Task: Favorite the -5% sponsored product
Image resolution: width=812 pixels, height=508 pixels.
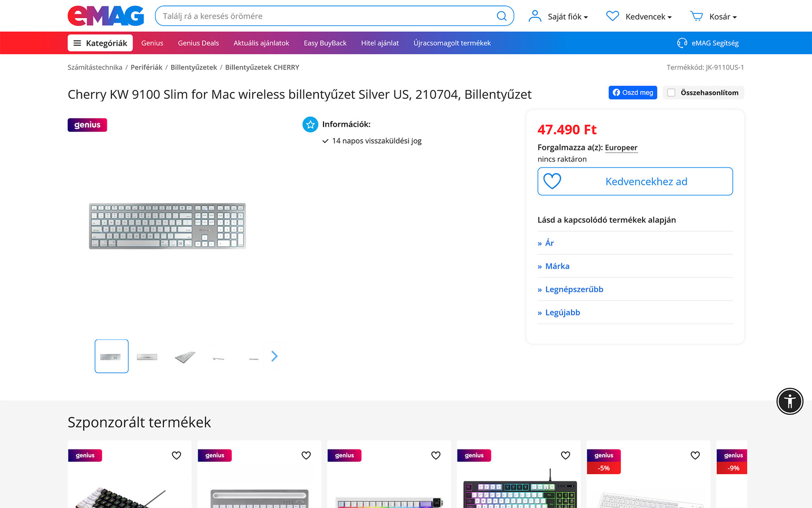Action: [x=695, y=455]
